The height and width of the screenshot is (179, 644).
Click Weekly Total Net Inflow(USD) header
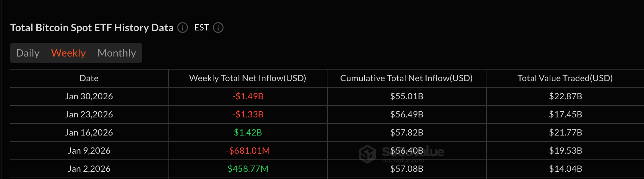point(248,78)
